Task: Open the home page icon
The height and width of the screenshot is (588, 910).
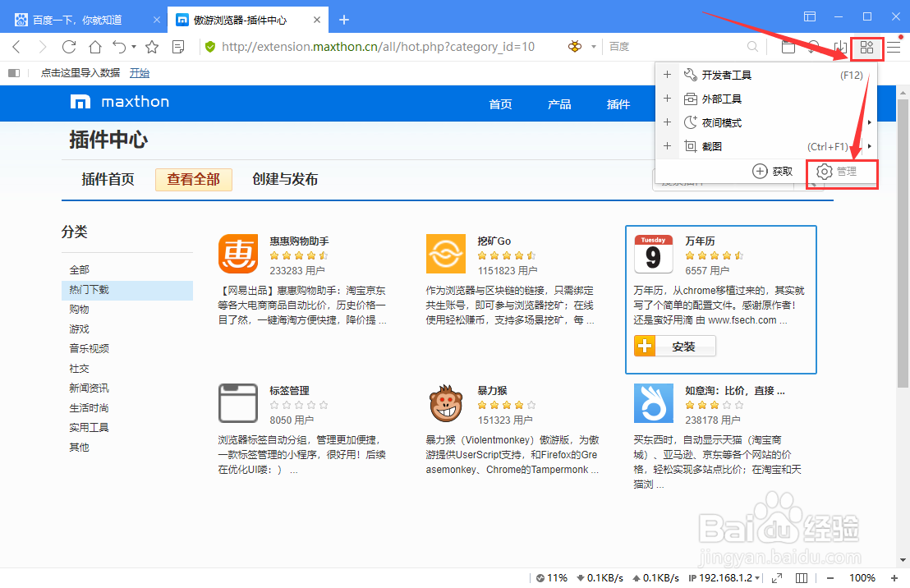Action: [x=95, y=47]
